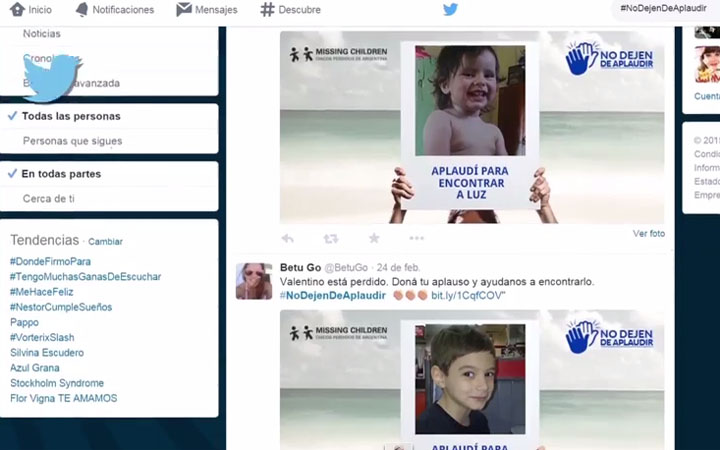Open trend #DondeFirmoPara
The image size is (720, 450).
[x=51, y=261]
